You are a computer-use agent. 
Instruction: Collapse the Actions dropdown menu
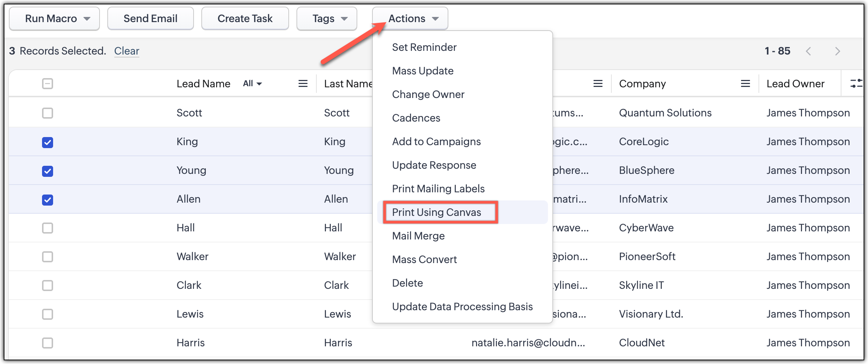click(x=410, y=18)
